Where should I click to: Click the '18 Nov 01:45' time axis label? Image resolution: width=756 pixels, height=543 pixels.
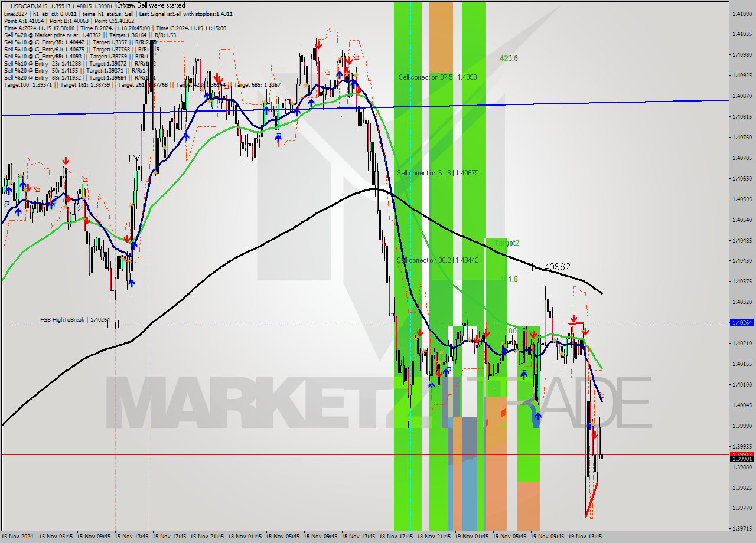tap(245, 537)
